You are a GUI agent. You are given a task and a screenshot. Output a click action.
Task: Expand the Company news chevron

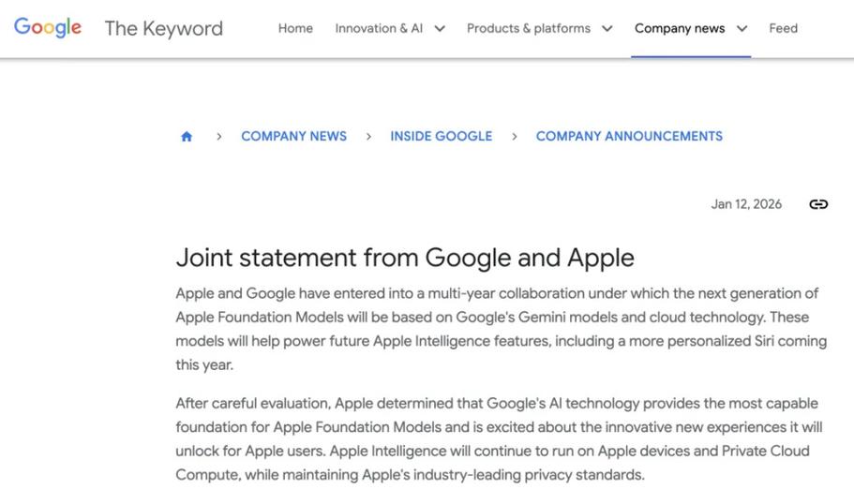(742, 29)
